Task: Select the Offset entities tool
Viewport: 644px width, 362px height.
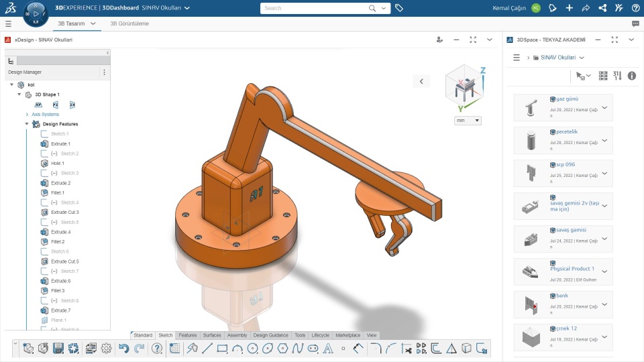Action: click(436, 349)
